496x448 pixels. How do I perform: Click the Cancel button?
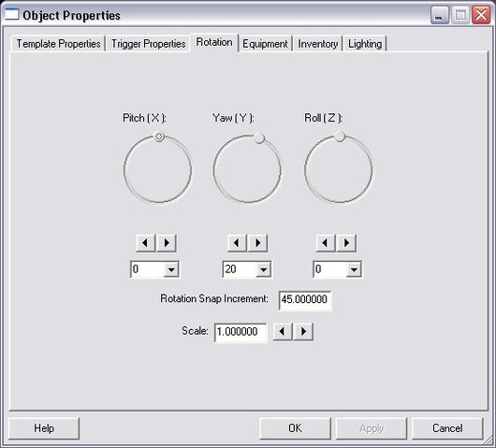(x=447, y=428)
